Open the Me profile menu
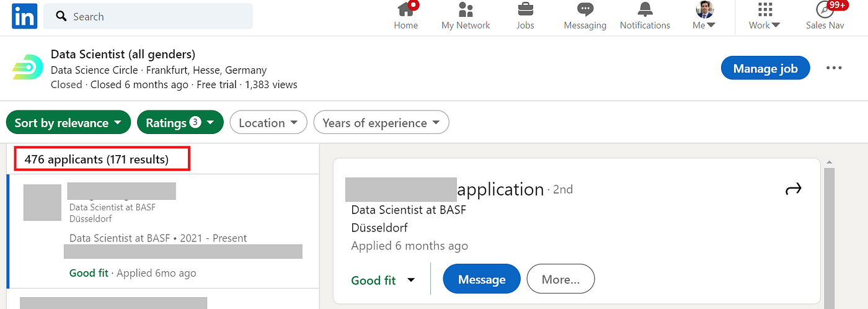Image resolution: width=868 pixels, height=309 pixels. pyautogui.click(x=704, y=16)
